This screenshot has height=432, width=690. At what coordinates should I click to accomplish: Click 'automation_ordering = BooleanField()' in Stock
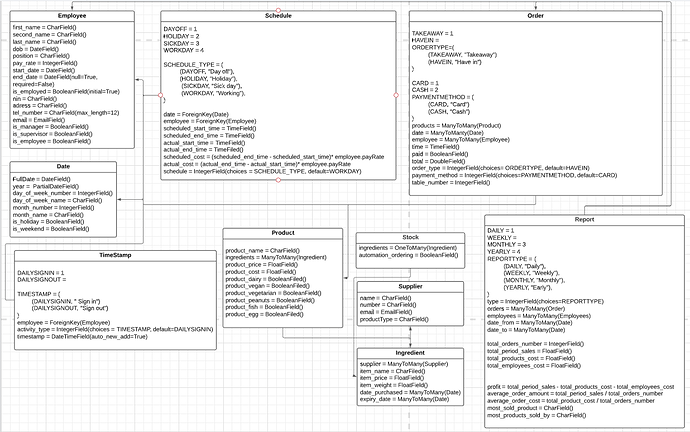pyautogui.click(x=408, y=256)
